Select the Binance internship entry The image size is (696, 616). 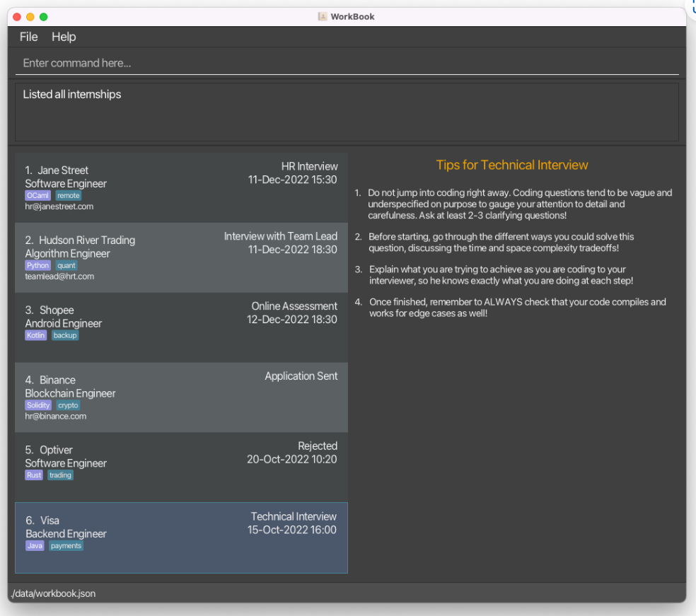(181, 397)
